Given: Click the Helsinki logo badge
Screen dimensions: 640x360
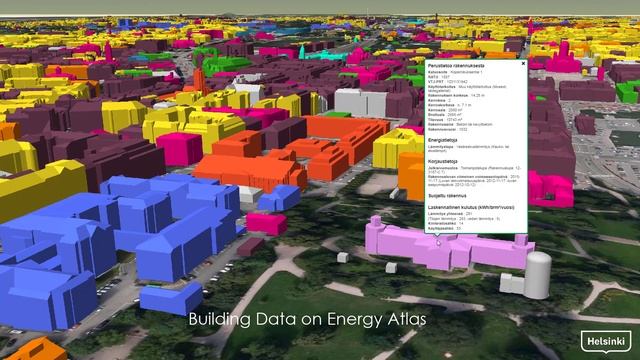Looking at the screenshot, I should (x=606, y=341).
